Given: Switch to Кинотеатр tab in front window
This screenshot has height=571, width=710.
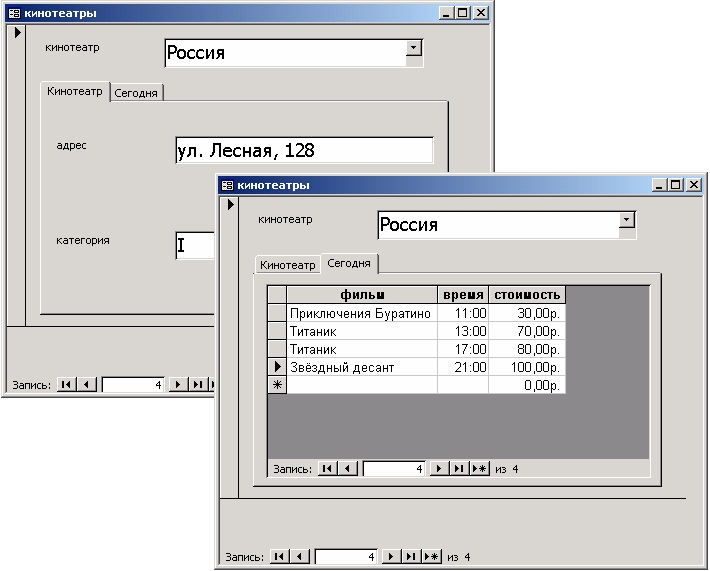Looking at the screenshot, I should click(x=288, y=265).
